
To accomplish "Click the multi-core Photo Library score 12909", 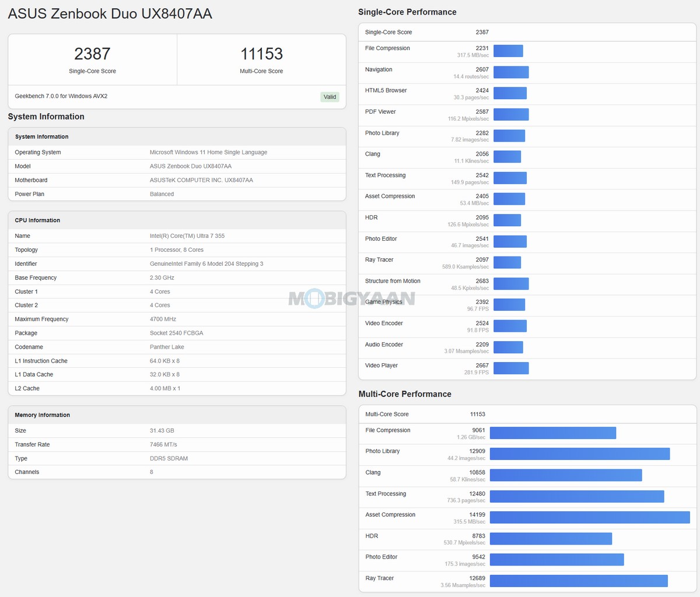I will coord(477,451).
